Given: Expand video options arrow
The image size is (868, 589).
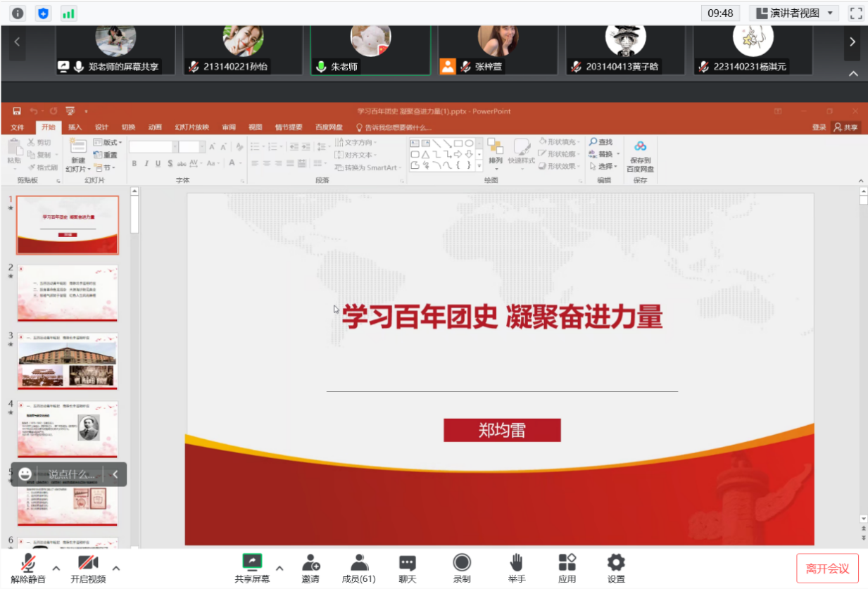Looking at the screenshot, I should [x=116, y=568].
